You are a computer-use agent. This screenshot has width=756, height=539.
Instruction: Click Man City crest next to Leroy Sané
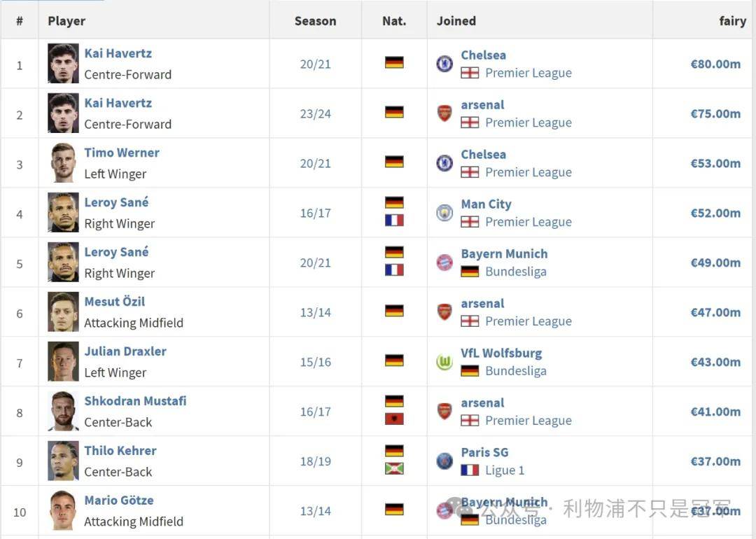click(x=444, y=213)
